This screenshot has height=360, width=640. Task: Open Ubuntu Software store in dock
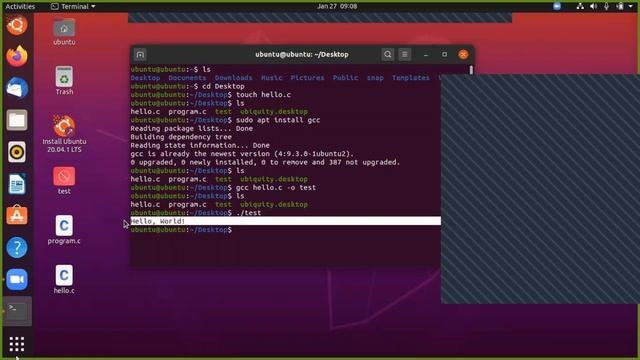[17, 215]
